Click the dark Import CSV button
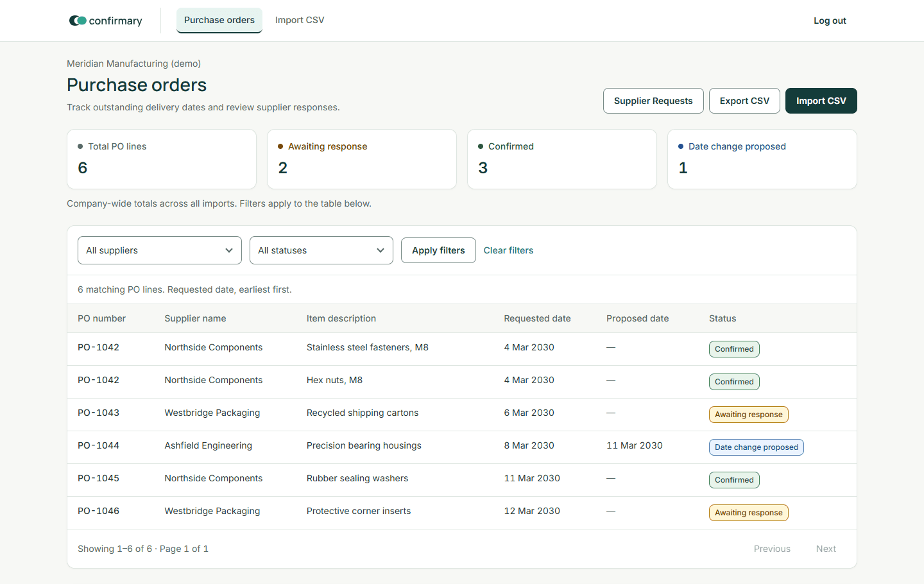Image resolution: width=924 pixels, height=584 pixels. 821,101
